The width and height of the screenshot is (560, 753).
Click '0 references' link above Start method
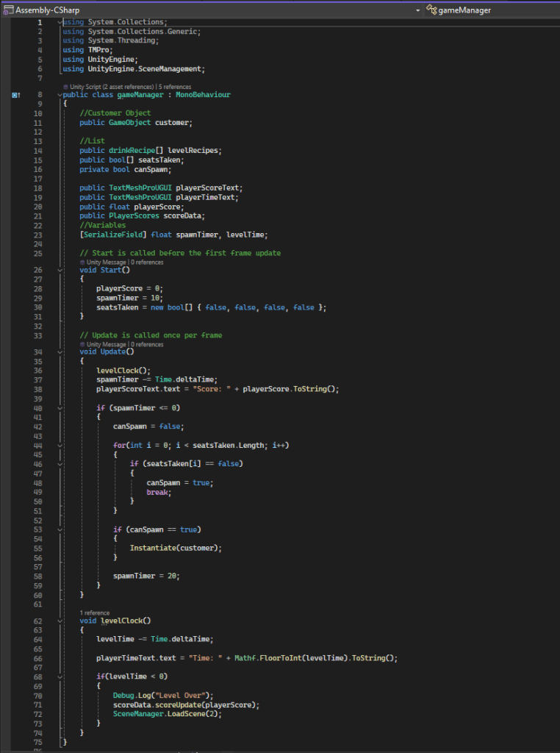tap(147, 262)
